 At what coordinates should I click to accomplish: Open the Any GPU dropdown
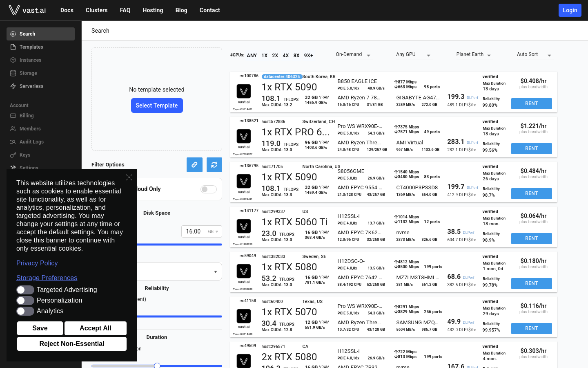pyautogui.click(x=414, y=55)
